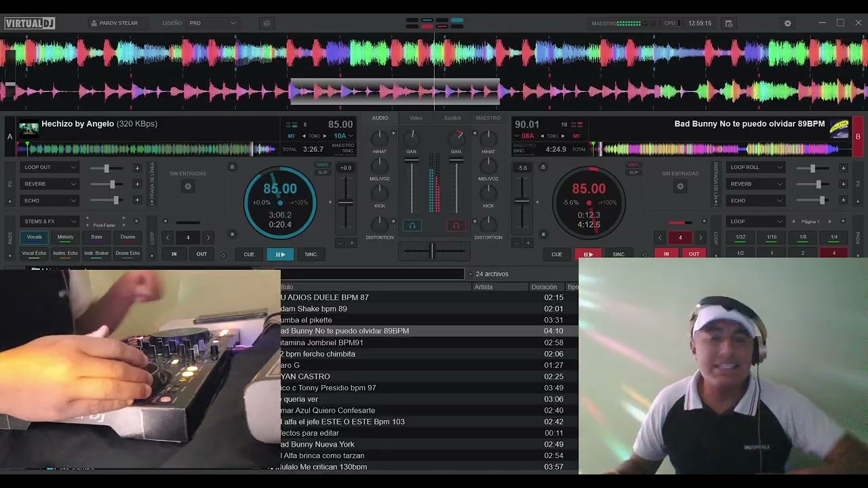Open the DISEÑO PRO layout dropdown

point(212,23)
